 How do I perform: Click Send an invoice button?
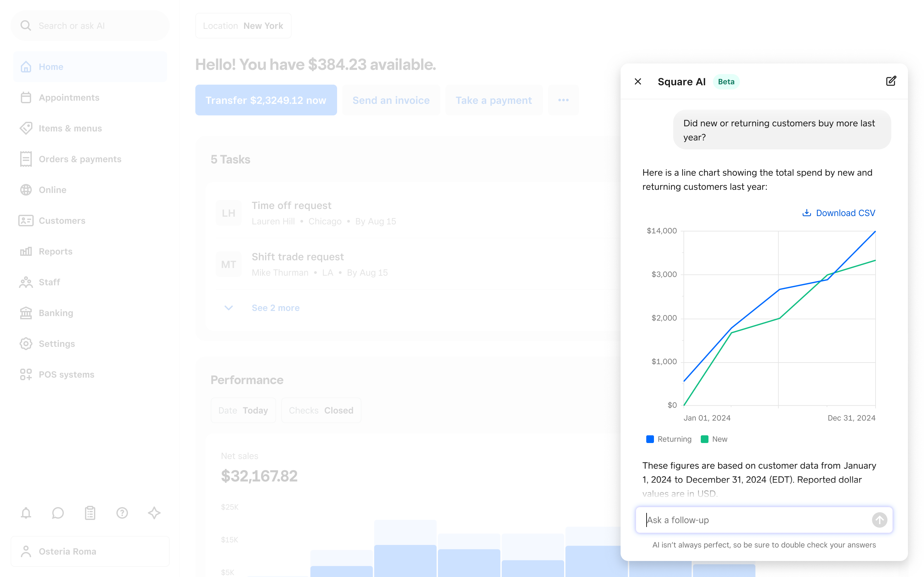(391, 100)
